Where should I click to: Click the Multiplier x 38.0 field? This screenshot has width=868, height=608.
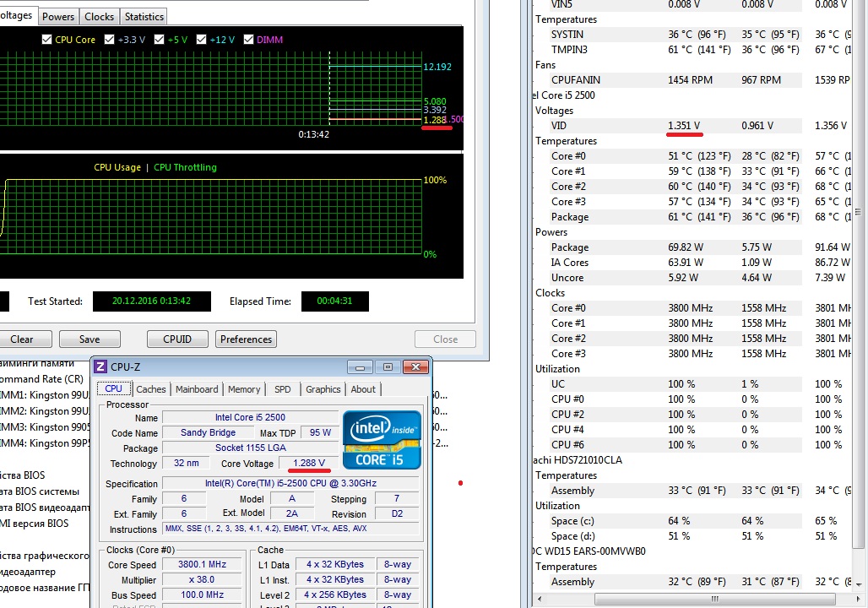click(x=203, y=580)
